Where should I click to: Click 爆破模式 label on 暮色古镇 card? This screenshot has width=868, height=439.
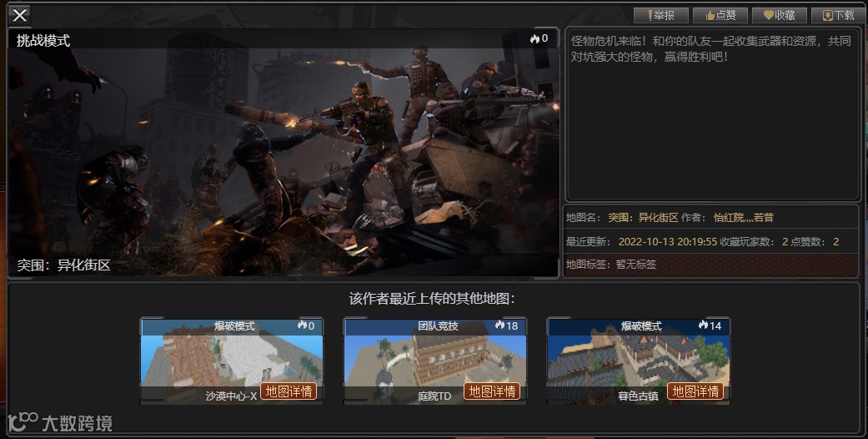[x=641, y=326]
